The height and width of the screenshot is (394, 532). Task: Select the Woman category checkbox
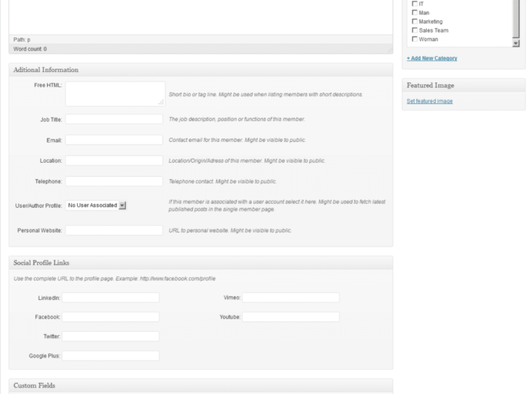[414, 39]
